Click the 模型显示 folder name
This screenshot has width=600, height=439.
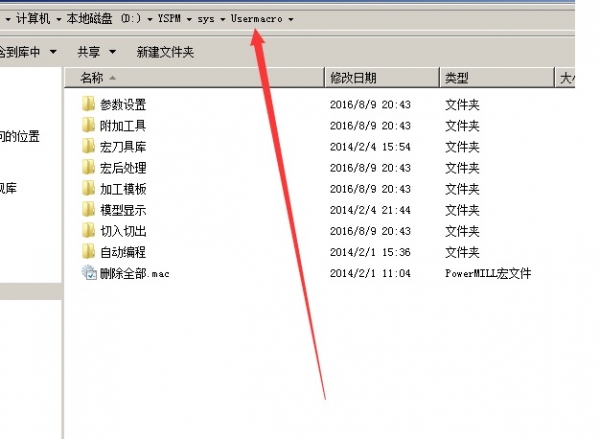[x=123, y=210]
